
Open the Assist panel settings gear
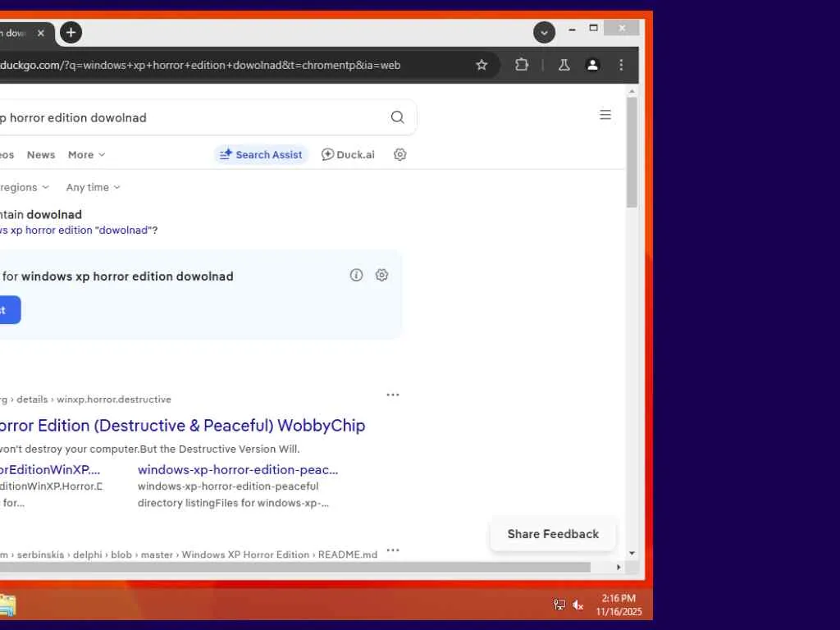click(381, 275)
